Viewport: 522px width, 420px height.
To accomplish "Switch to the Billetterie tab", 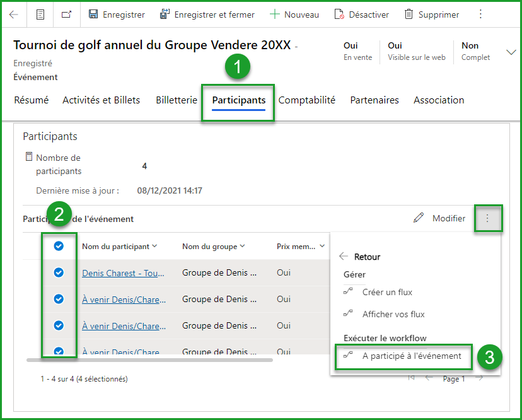I will tap(177, 100).
